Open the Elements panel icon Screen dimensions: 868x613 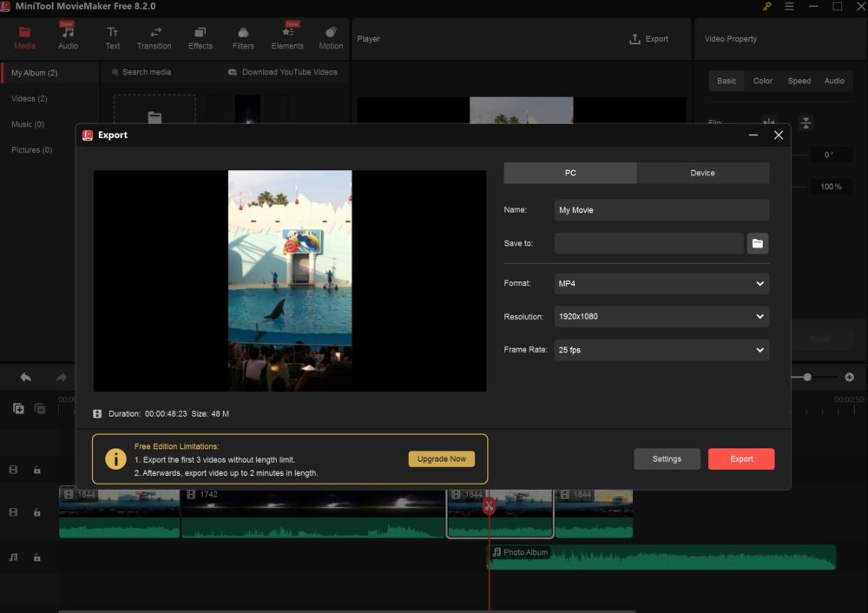[287, 37]
